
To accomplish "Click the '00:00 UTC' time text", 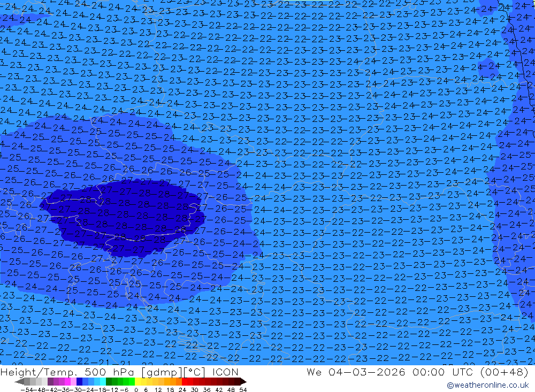I will click(x=444, y=372).
